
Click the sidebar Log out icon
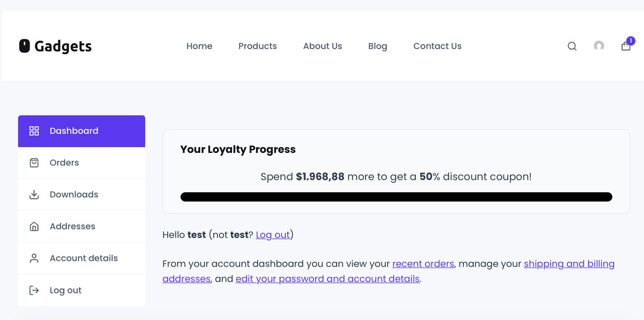(x=34, y=290)
